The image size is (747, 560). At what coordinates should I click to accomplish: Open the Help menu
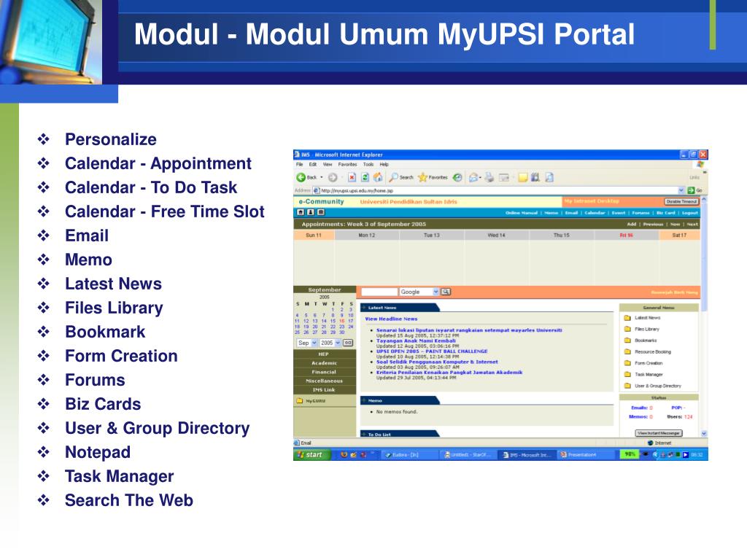click(384, 164)
